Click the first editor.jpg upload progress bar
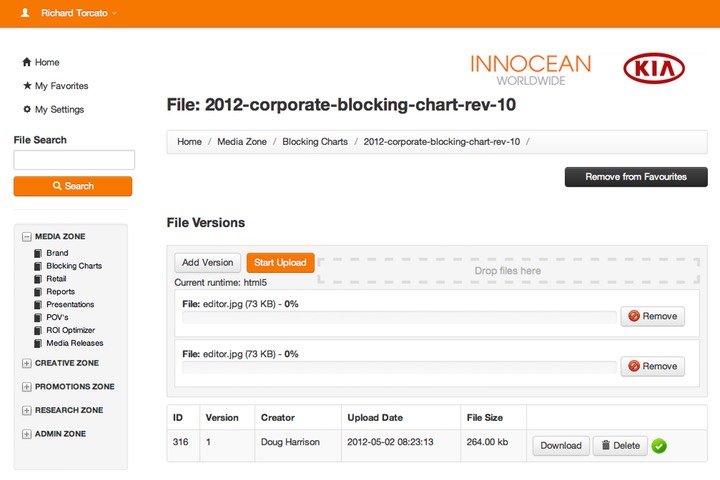The image size is (720, 480). pyautogui.click(x=399, y=316)
